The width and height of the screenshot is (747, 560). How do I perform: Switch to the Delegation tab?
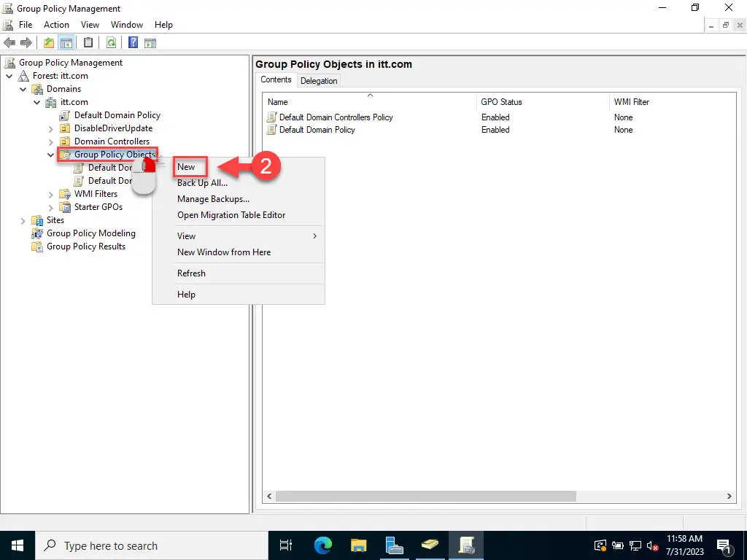coord(319,81)
